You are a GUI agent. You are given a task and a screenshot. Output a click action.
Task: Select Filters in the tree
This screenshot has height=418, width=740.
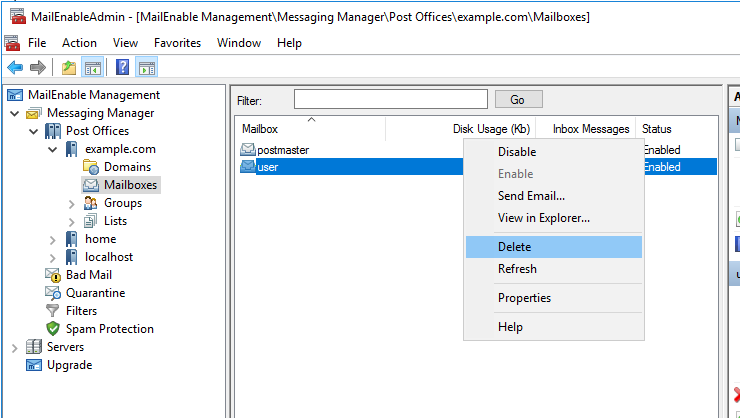coord(81,311)
